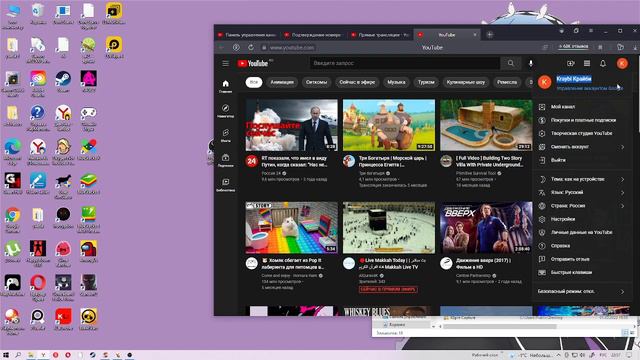Switch to 'Прямые трансляции' browser tab
The width and height of the screenshot is (640, 360).
coord(380,35)
